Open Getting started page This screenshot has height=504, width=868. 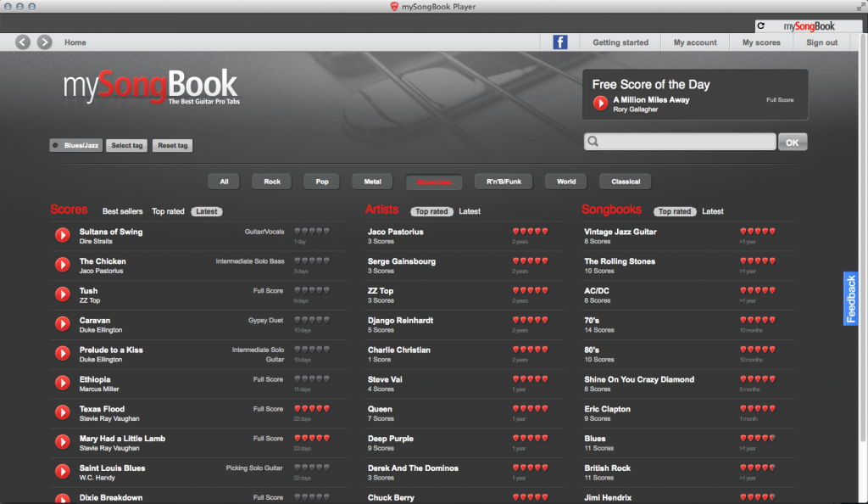point(620,42)
